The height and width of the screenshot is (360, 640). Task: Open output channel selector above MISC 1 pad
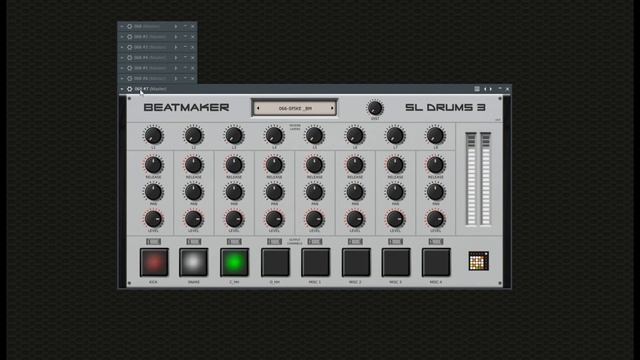click(x=315, y=242)
